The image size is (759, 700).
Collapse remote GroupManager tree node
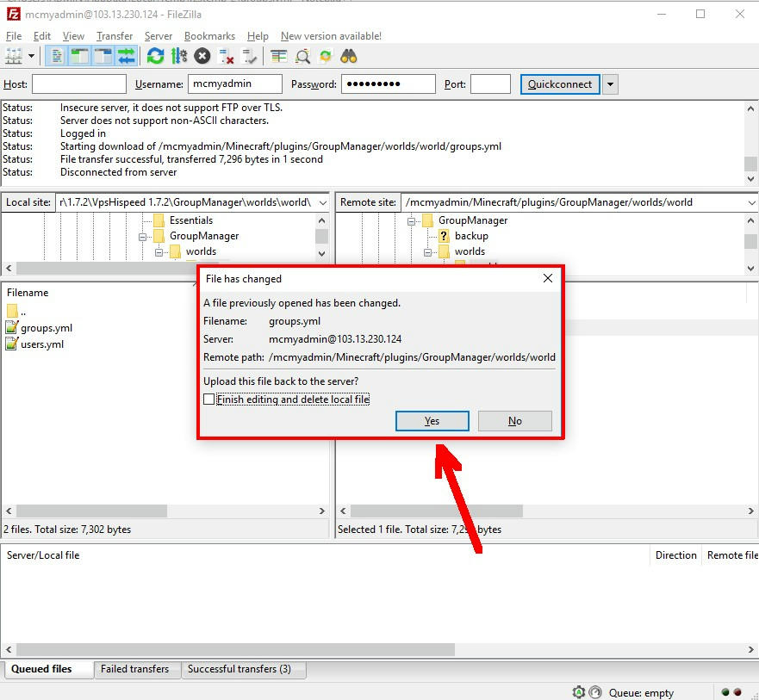tap(412, 221)
